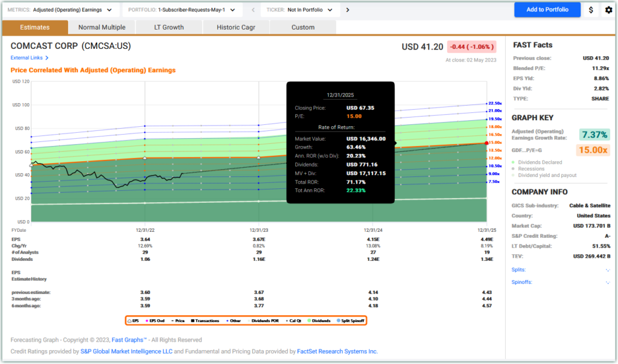Click the Add to Portfolio button
This screenshot has width=618, height=364.
(547, 10)
